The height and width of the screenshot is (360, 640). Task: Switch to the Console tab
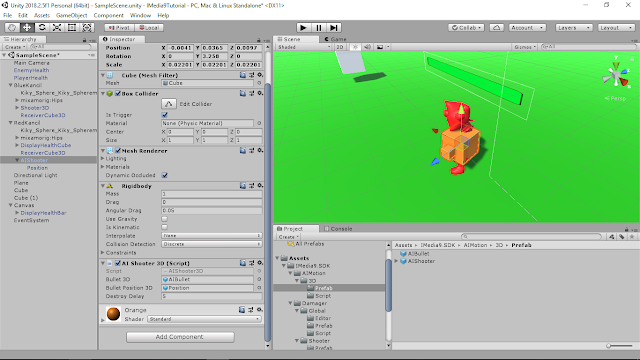click(338, 229)
